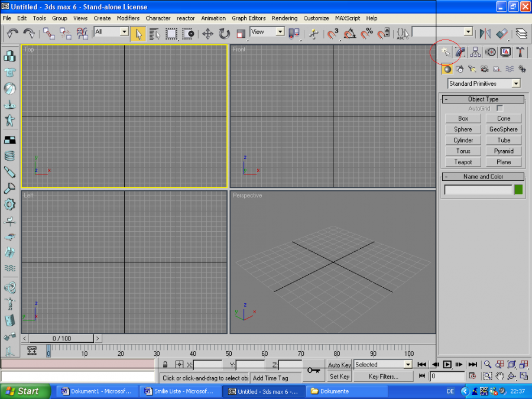Image resolution: width=532 pixels, height=399 pixels.
Task: Toggle Auto Key animation mode
Action: pos(339,365)
